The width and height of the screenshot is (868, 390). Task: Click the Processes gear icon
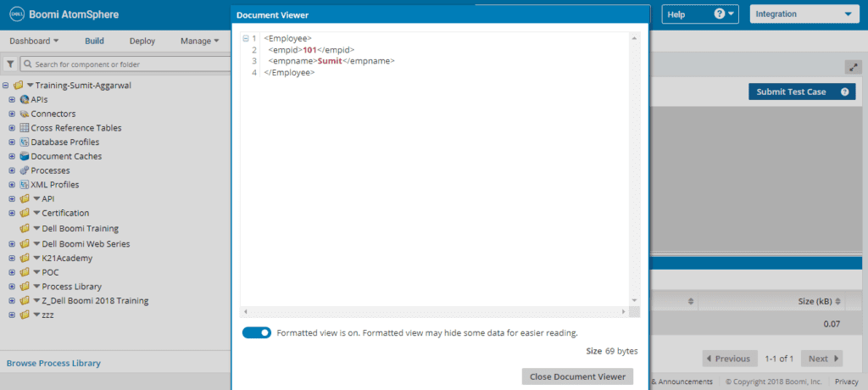[x=25, y=170]
